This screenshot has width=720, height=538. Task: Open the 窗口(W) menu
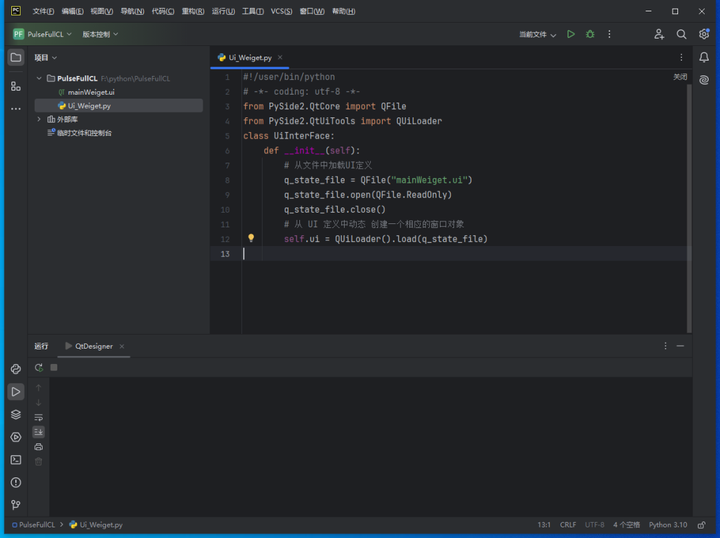pos(312,11)
